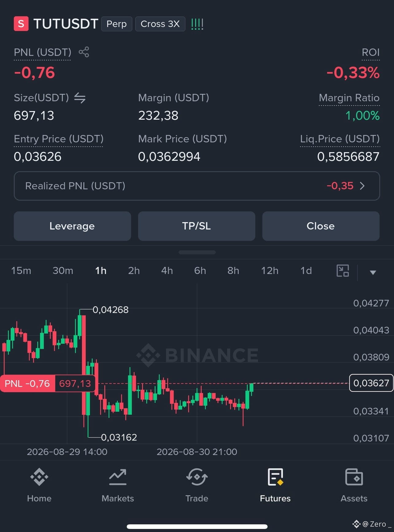Tap the PNL (USDT) label
394x532 pixels.
42,52
